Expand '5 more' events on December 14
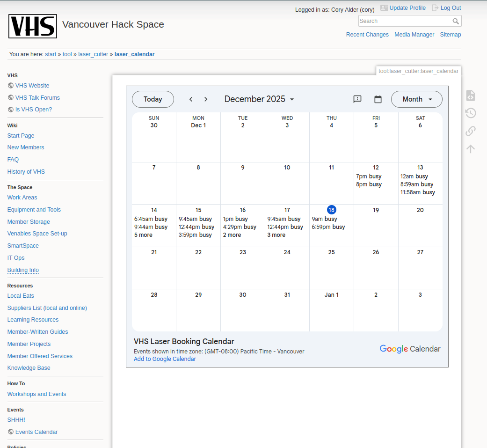Screen dimensions: 487x448 (x=143, y=235)
